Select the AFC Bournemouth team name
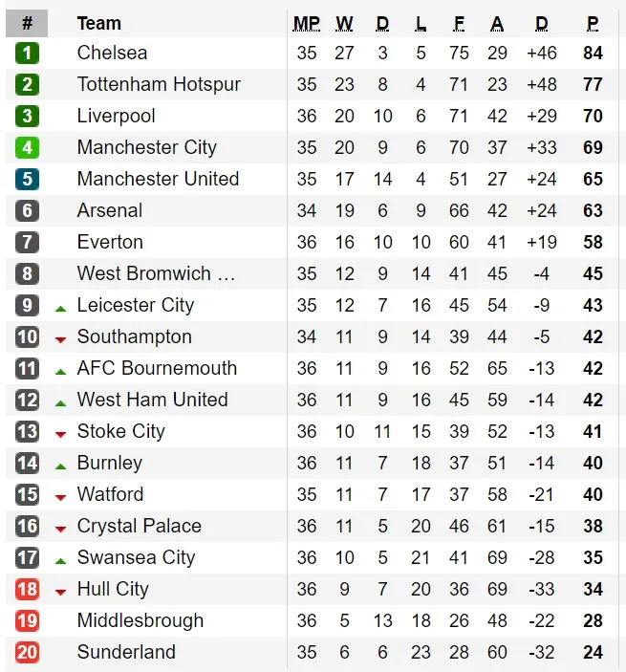Viewport: 626px width, 672px height. click(157, 369)
